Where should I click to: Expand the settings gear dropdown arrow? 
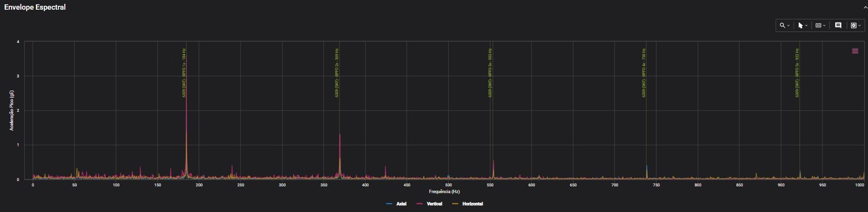click(859, 26)
